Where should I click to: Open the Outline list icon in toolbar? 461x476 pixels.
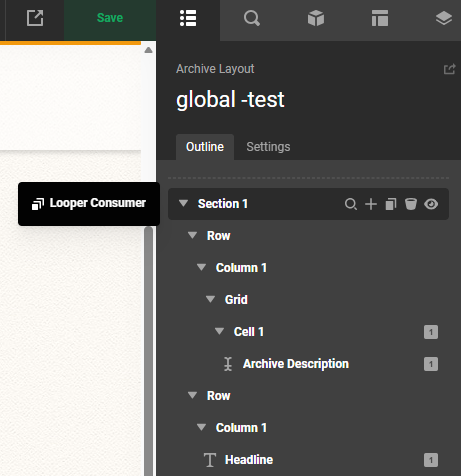tap(188, 18)
